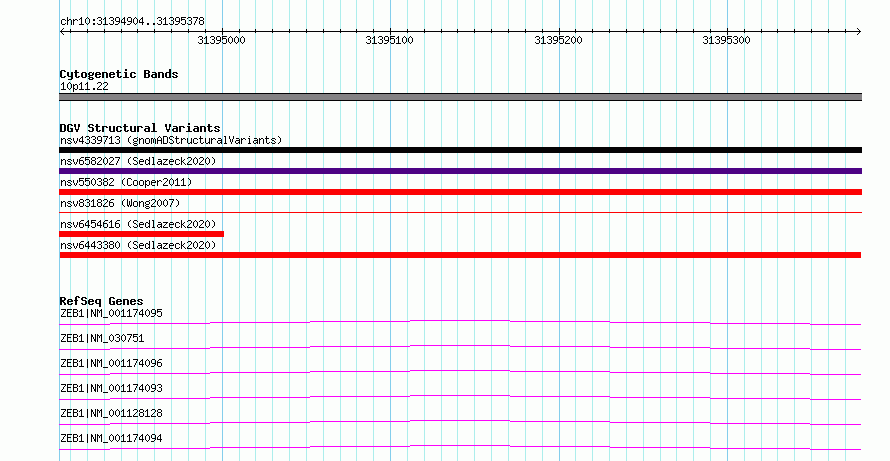Click the ZEB1|NM_001174096 magenta intron line

(460, 372)
